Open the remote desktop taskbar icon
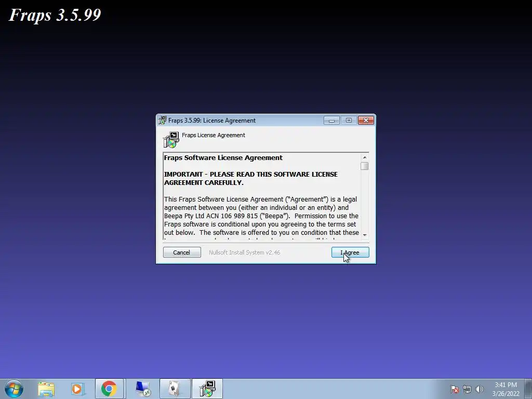 point(143,389)
